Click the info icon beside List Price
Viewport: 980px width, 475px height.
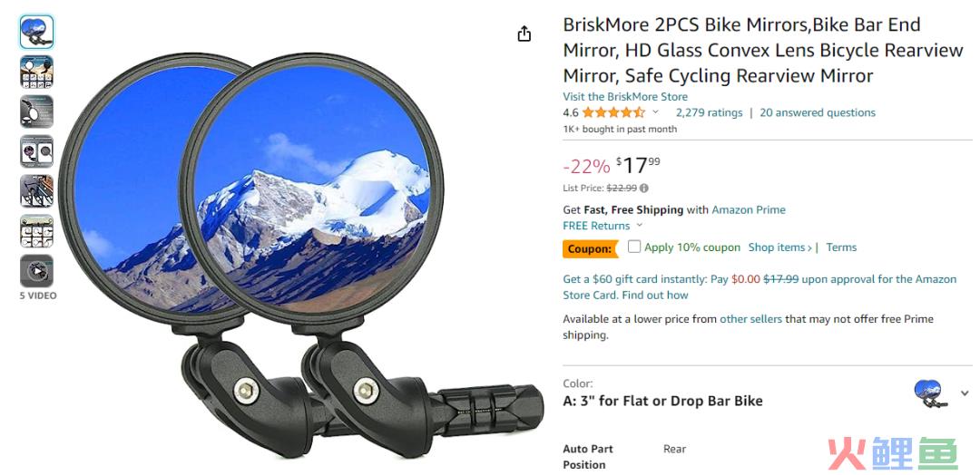pyautogui.click(x=644, y=188)
